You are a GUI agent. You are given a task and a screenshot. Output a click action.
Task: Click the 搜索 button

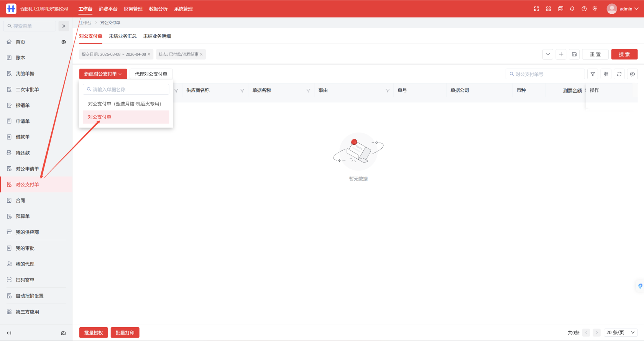pyautogui.click(x=624, y=54)
